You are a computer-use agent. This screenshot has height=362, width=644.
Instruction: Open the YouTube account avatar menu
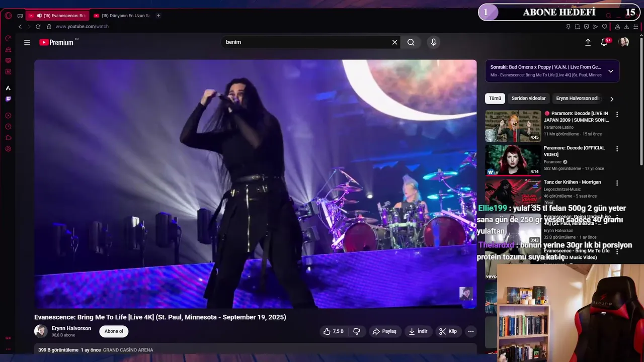pos(624,42)
